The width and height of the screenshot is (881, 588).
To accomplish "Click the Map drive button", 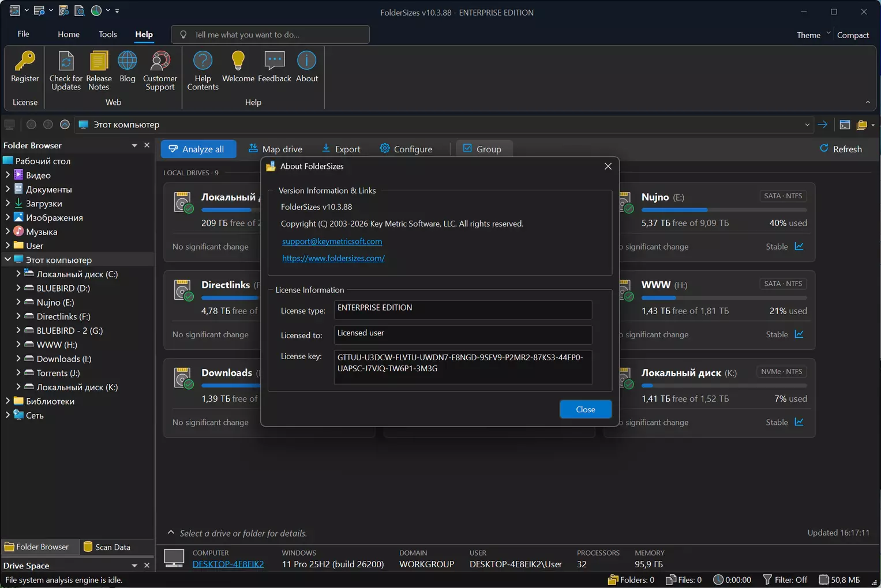I will point(276,149).
